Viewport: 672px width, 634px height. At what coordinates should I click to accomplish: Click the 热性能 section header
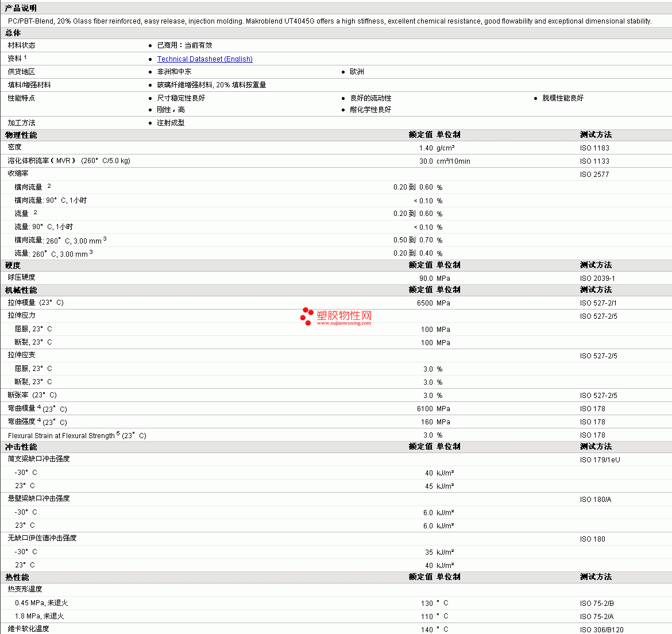pyautogui.click(x=17, y=577)
